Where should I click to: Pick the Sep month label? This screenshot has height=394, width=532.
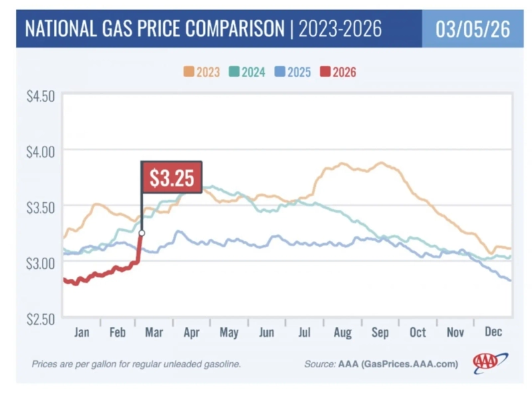[380, 332]
